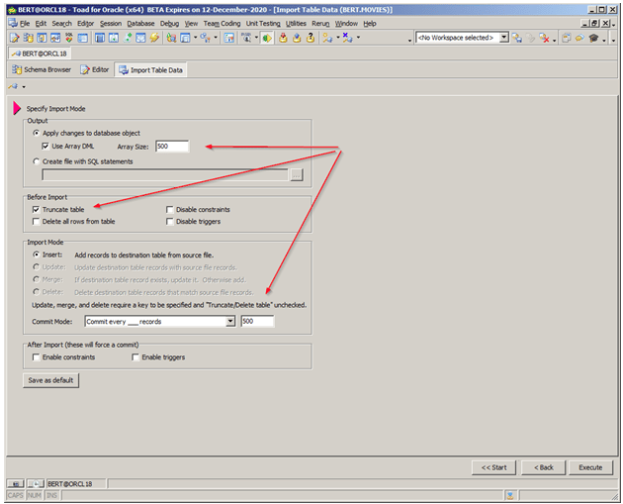
Task: Click the green plus database toolbar icon
Action: [128, 38]
